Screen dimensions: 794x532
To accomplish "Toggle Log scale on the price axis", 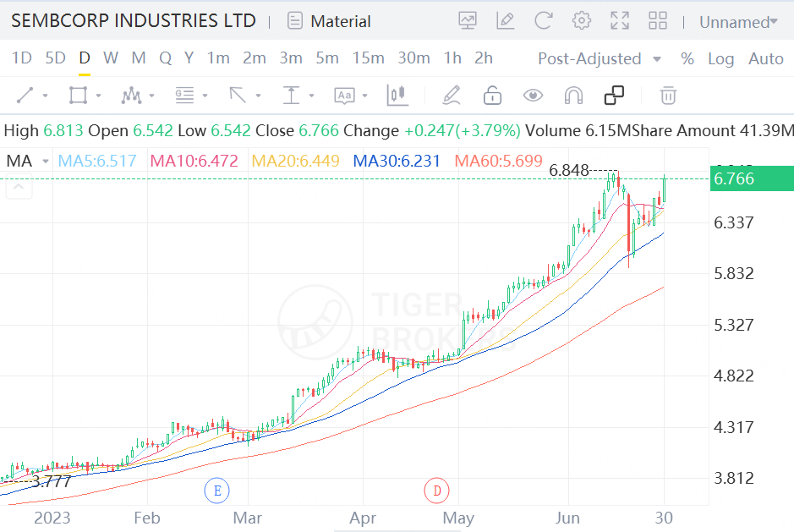I will click(720, 58).
